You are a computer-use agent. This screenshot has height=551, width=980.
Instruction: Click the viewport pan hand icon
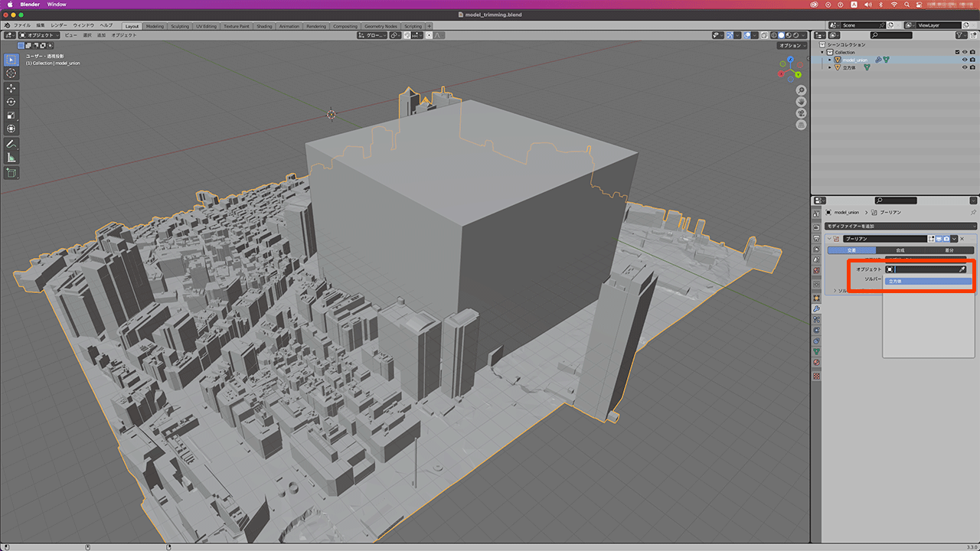pos(801,101)
